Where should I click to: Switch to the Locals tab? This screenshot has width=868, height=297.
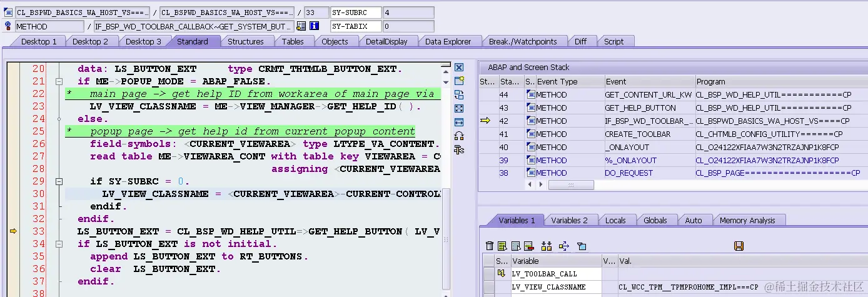pos(615,220)
